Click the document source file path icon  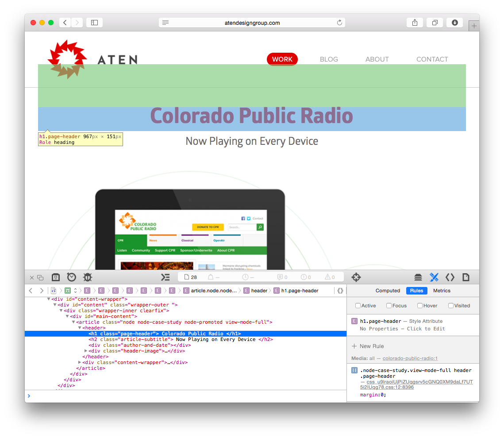coord(54,291)
